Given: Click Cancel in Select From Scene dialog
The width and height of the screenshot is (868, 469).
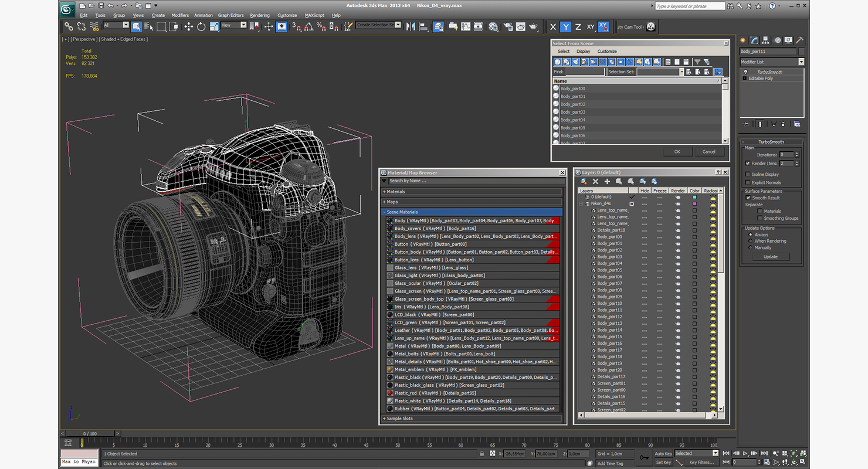Looking at the screenshot, I should pos(708,151).
